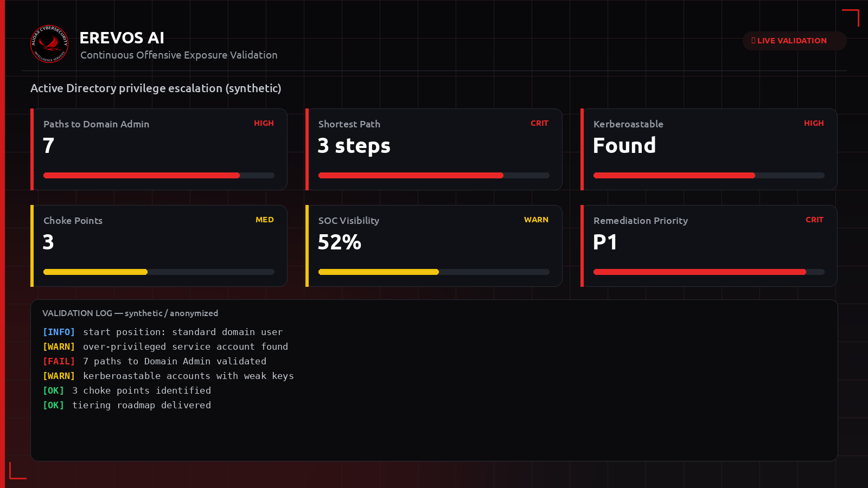Click the SOC Visibility card title
Image resolution: width=868 pixels, height=488 pixels.
point(349,221)
